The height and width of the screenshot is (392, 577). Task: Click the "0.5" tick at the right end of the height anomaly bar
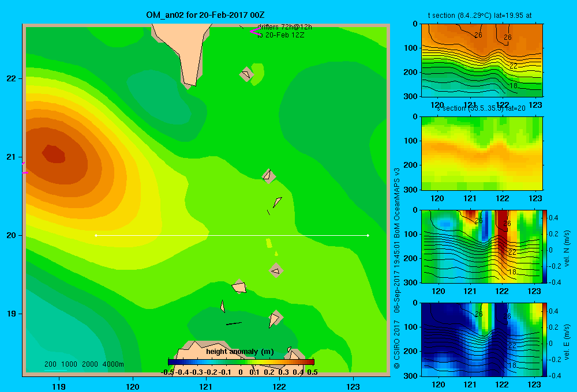pos(312,372)
